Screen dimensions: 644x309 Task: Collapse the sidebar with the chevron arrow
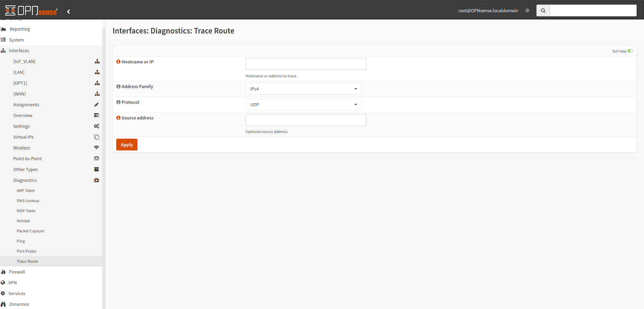[68, 11]
